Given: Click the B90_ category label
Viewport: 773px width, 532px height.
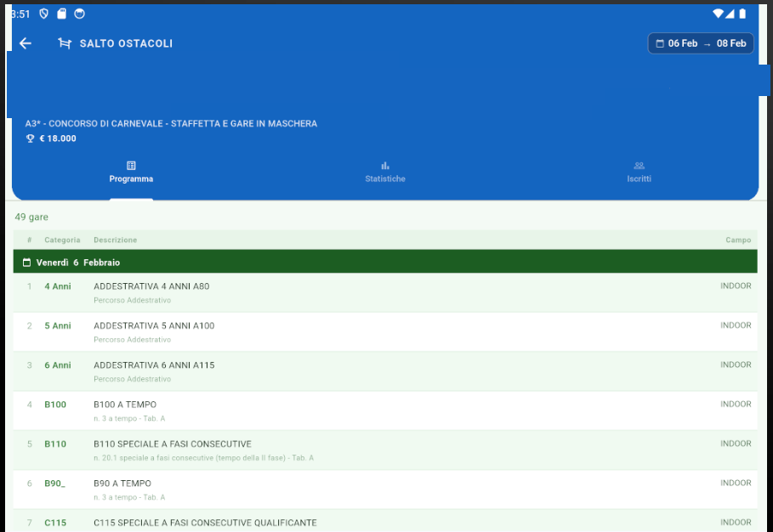Looking at the screenshot, I should [54, 484].
